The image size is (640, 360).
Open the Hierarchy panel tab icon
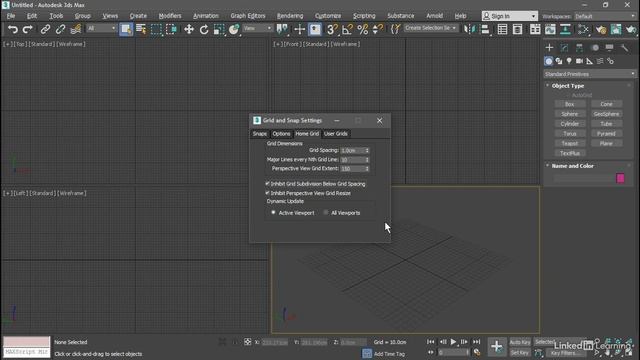pos(579,48)
